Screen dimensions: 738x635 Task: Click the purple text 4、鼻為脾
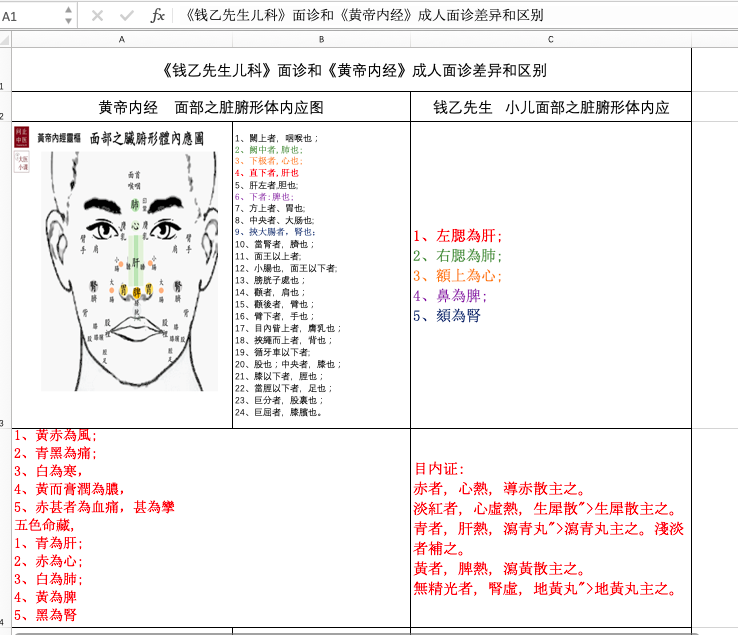point(450,296)
